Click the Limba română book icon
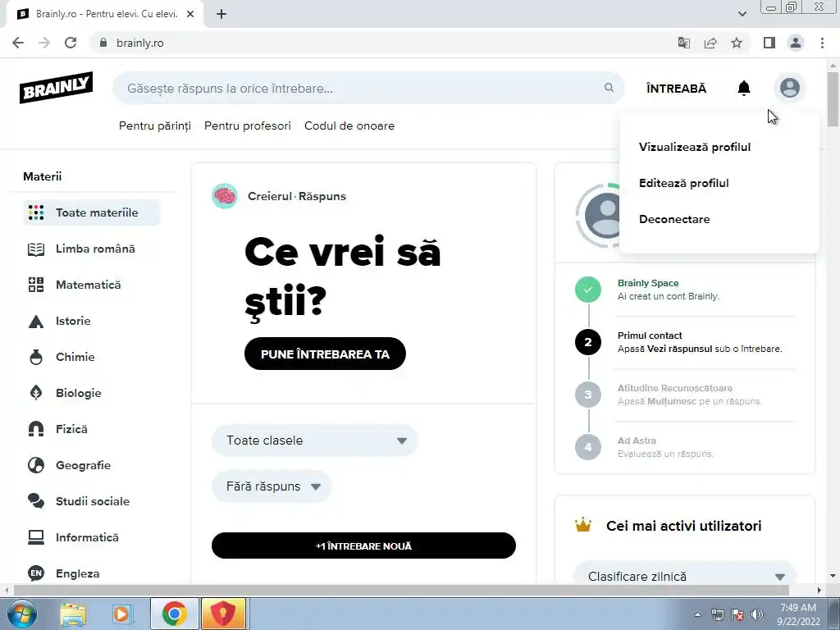Image resolution: width=840 pixels, height=630 pixels. coord(36,249)
